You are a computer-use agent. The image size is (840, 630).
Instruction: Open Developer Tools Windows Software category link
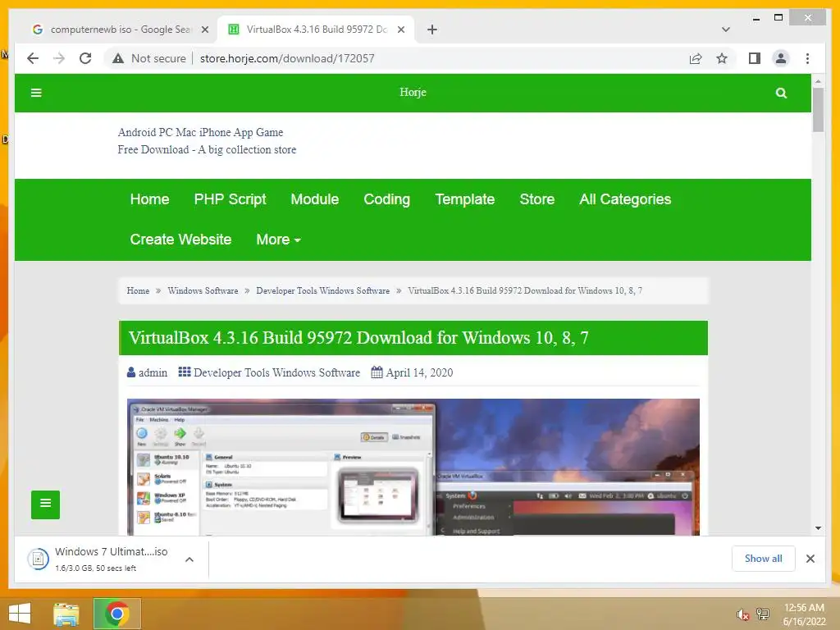pos(277,372)
